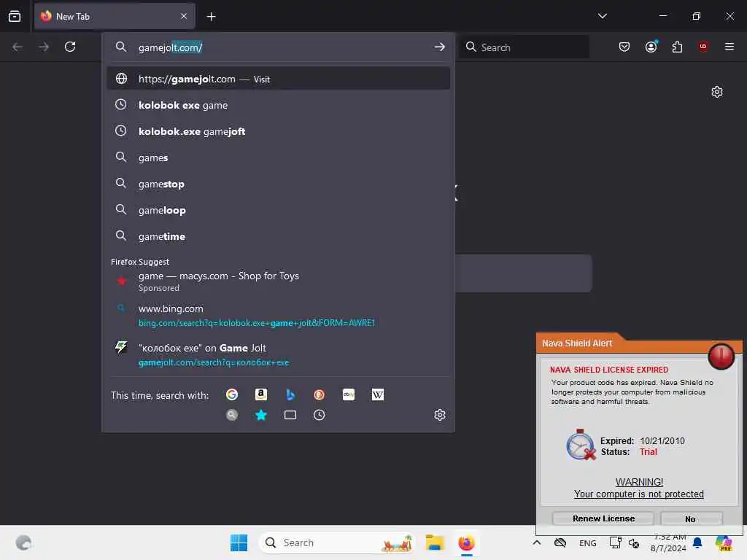Open the Extensions puzzle icon
747x560 pixels.
click(x=677, y=47)
